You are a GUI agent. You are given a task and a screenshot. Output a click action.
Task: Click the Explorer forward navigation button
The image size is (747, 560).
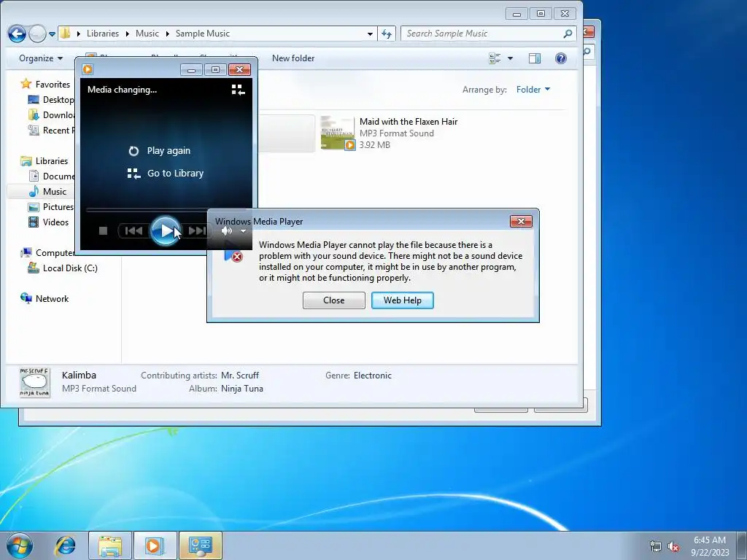tap(37, 34)
